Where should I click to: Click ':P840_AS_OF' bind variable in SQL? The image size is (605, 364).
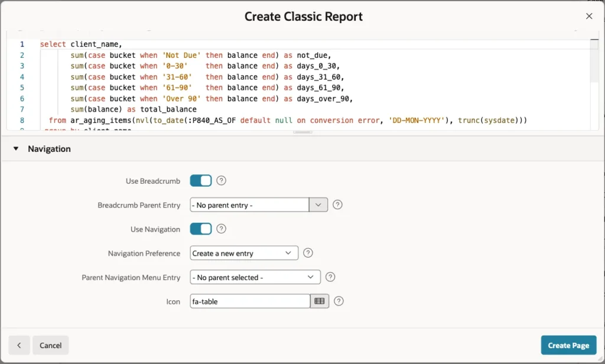[x=212, y=120]
